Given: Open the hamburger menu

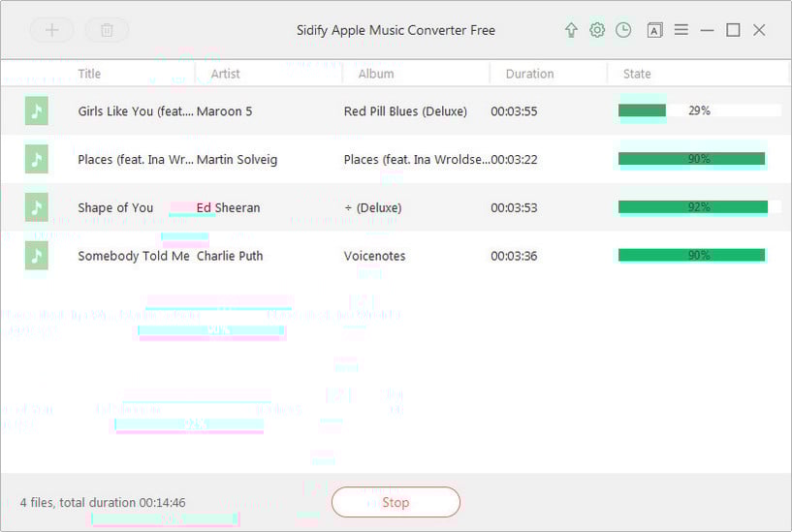Looking at the screenshot, I should (681, 30).
